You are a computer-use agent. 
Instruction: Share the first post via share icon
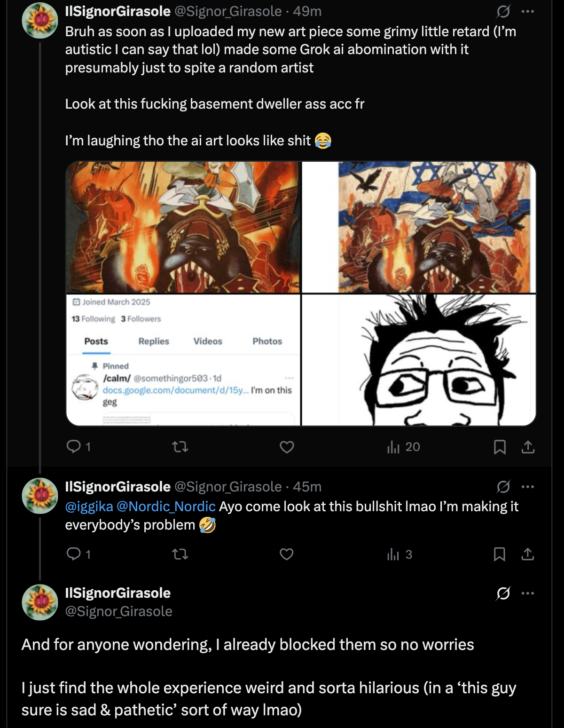(528, 447)
